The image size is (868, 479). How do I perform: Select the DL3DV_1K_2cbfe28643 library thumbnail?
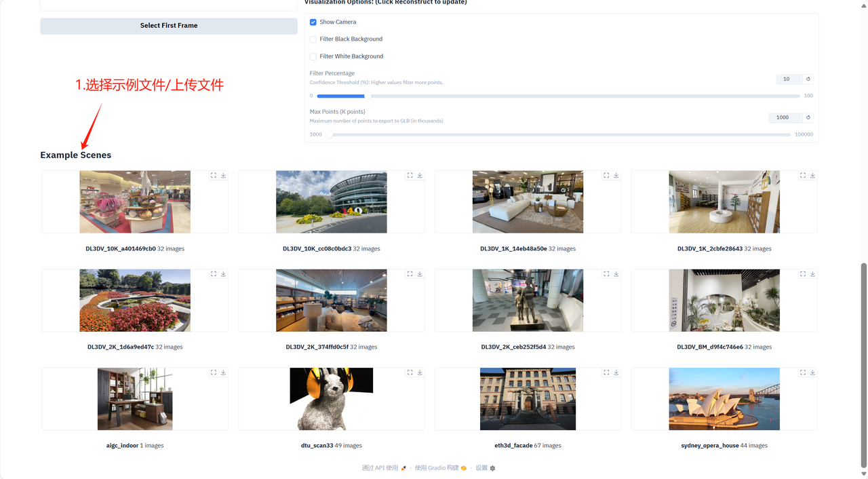724,202
